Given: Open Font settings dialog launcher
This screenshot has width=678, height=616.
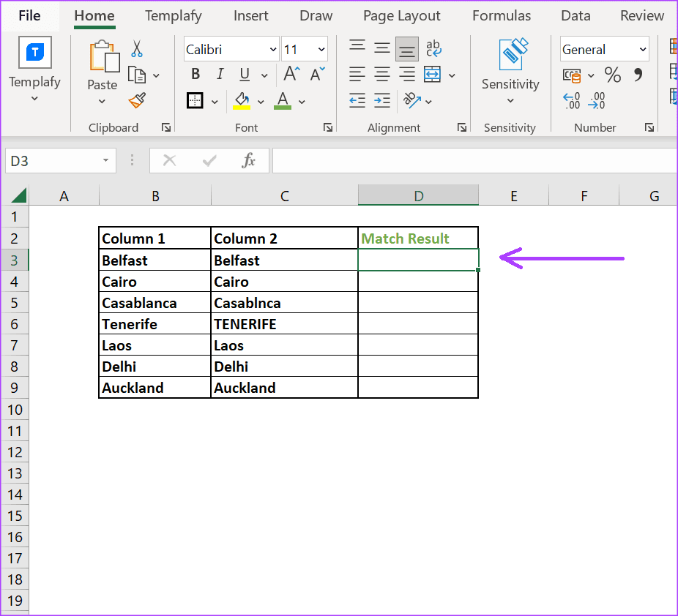Looking at the screenshot, I should coord(328,127).
